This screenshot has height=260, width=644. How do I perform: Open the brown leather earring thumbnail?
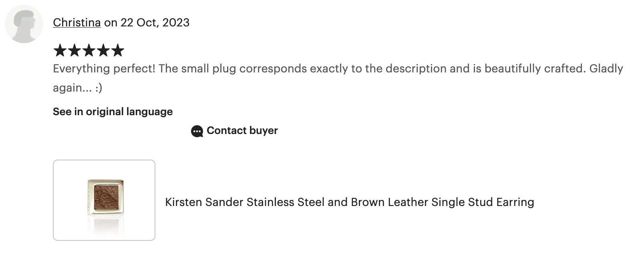point(104,200)
